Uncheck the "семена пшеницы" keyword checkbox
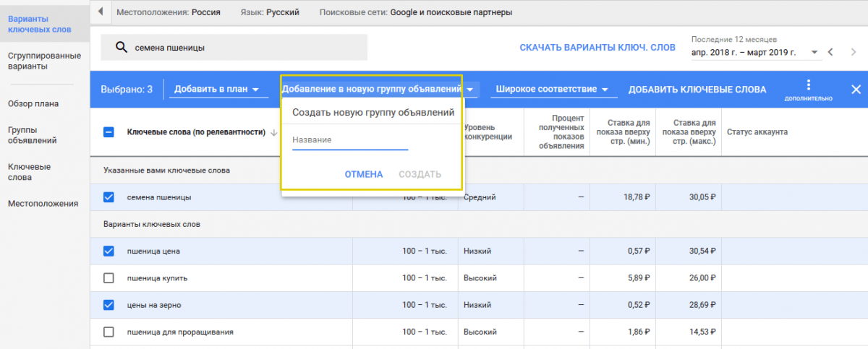The image size is (868, 349). point(109,197)
